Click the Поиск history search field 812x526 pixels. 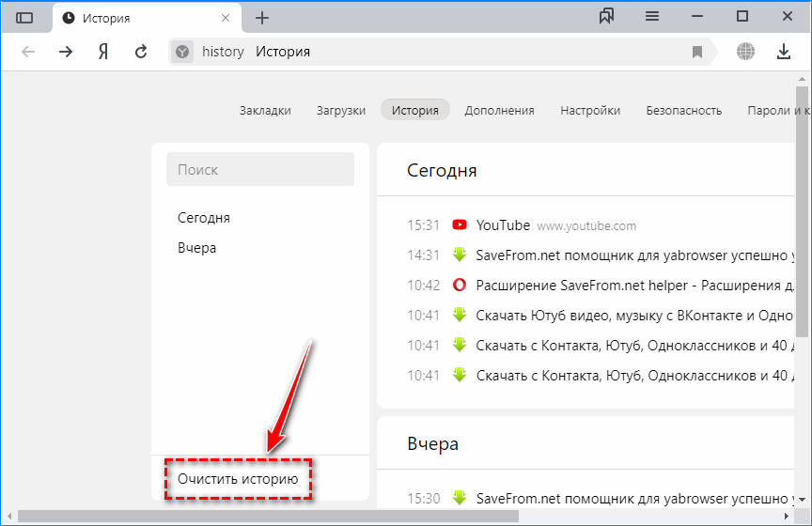click(x=260, y=169)
